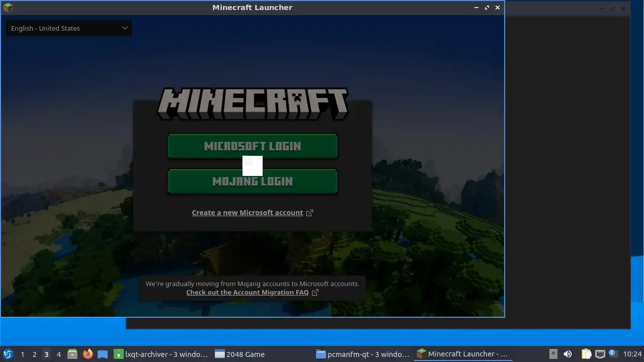The width and height of the screenshot is (644, 362).
Task: Open Create a new Microsoft account link
Action: [x=248, y=213]
